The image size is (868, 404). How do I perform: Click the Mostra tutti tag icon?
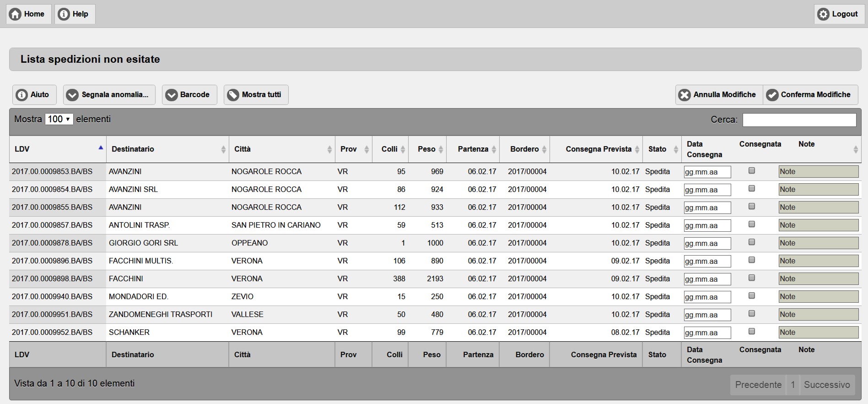tap(233, 95)
